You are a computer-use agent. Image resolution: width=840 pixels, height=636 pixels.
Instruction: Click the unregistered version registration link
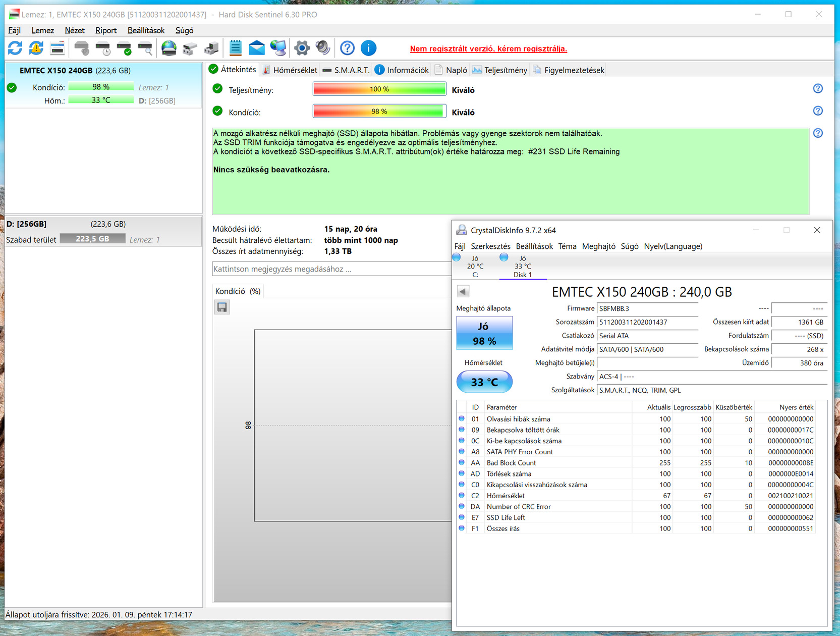(x=488, y=49)
